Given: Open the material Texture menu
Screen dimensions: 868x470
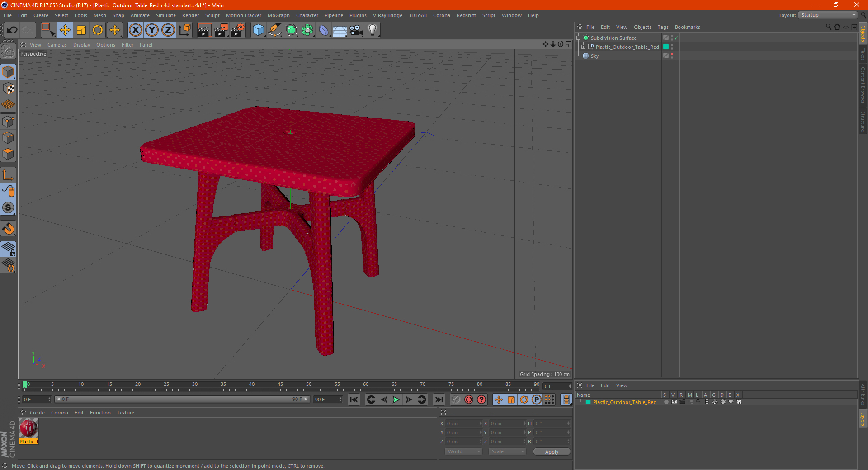Looking at the screenshot, I should point(125,413).
